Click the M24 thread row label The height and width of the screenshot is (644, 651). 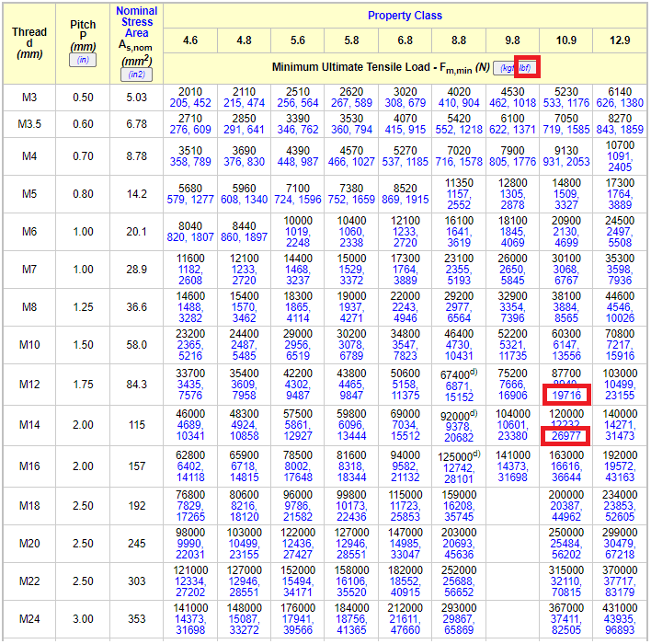pyautogui.click(x=29, y=618)
